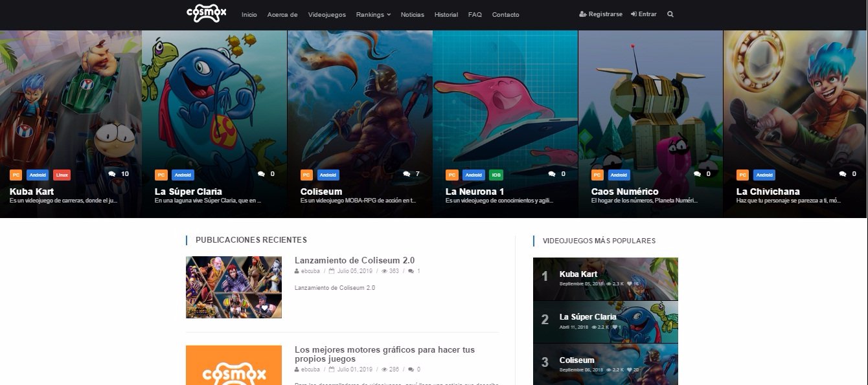Image resolution: width=868 pixels, height=385 pixels.
Task: Click the comments icon on Kuba Kart card
Action: click(x=112, y=174)
